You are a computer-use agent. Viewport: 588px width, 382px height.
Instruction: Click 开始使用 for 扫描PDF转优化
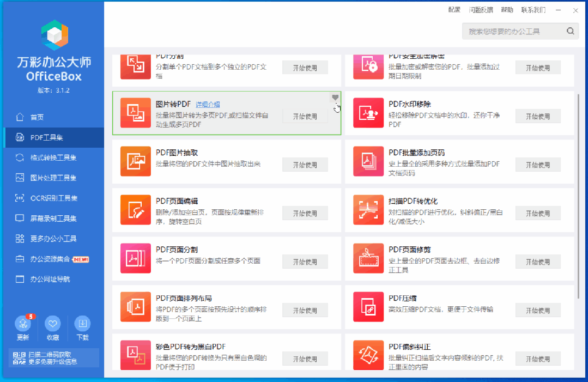538,213
